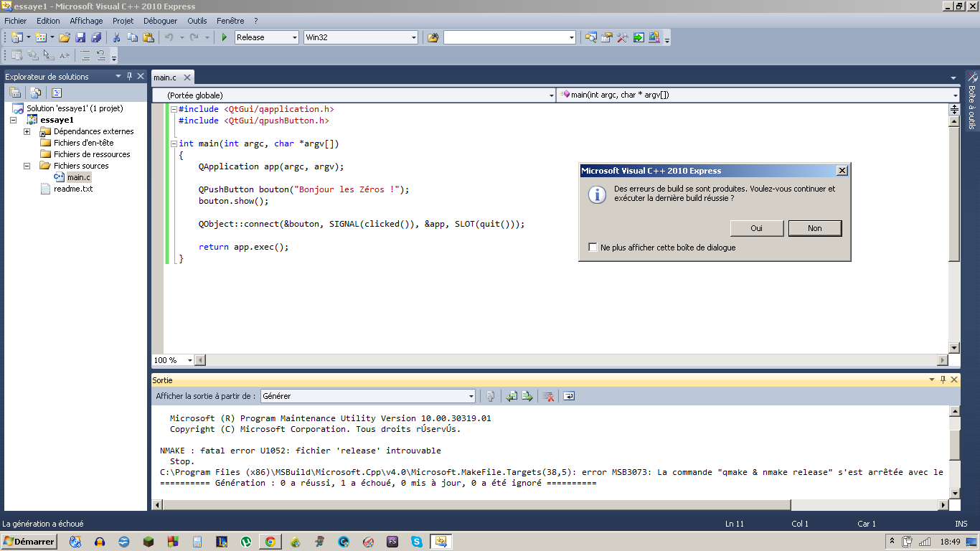Open the Solution Explorer toolbar icon
The width and height of the screenshot is (980, 551).
(x=591, y=37)
